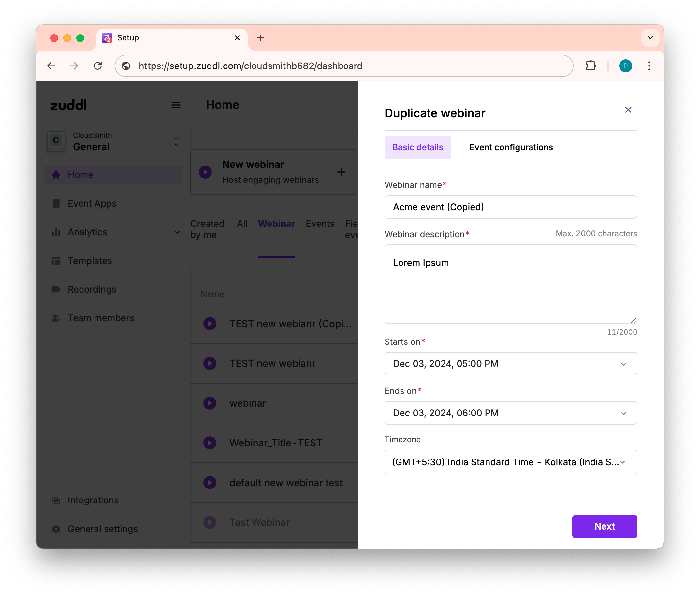
Task: Expand the Analytics submenu chevron
Action: tap(177, 232)
